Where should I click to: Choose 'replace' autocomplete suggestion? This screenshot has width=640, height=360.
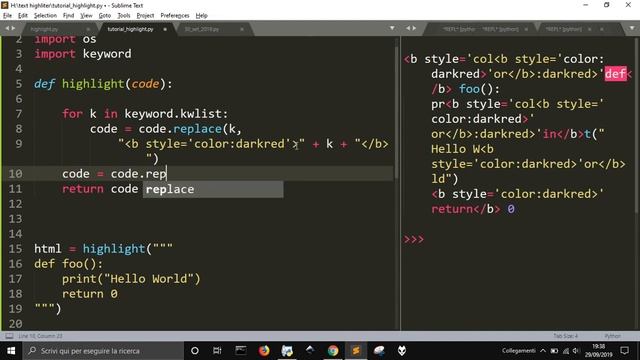[213, 189]
